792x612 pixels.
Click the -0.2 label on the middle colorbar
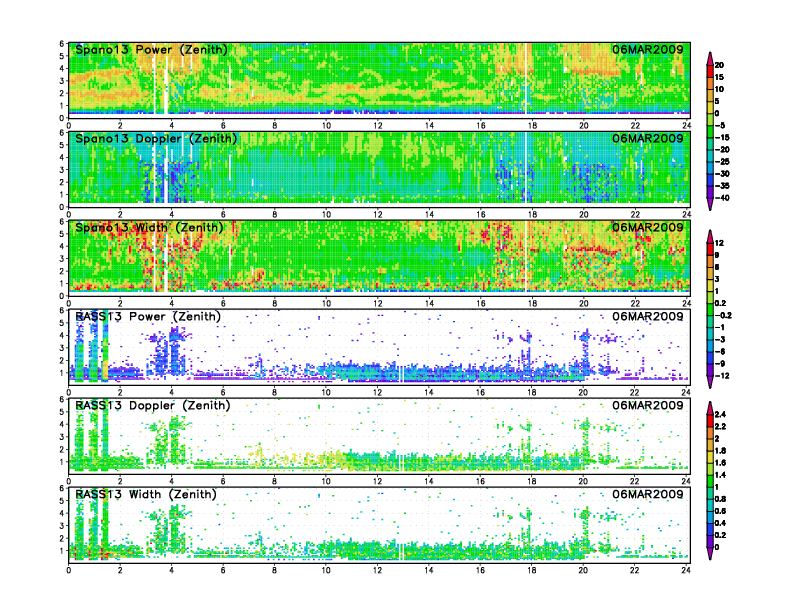[x=723, y=316]
